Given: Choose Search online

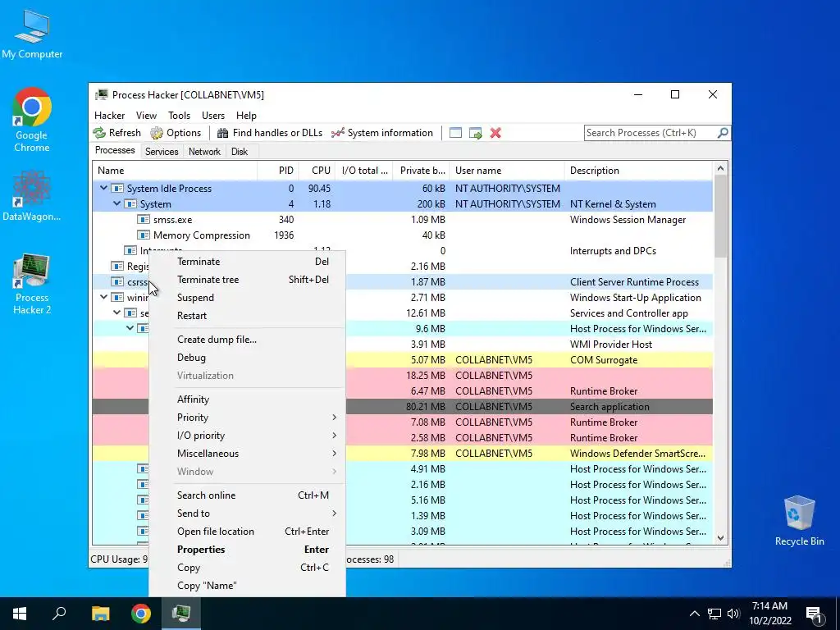Looking at the screenshot, I should pyautogui.click(x=247, y=495).
